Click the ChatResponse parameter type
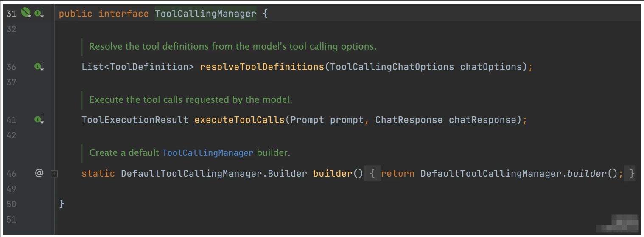 409,120
